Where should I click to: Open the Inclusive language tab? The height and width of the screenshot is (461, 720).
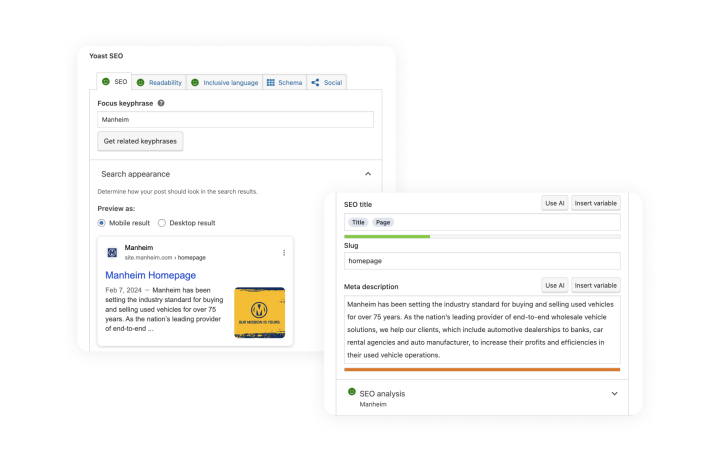pyautogui.click(x=225, y=82)
